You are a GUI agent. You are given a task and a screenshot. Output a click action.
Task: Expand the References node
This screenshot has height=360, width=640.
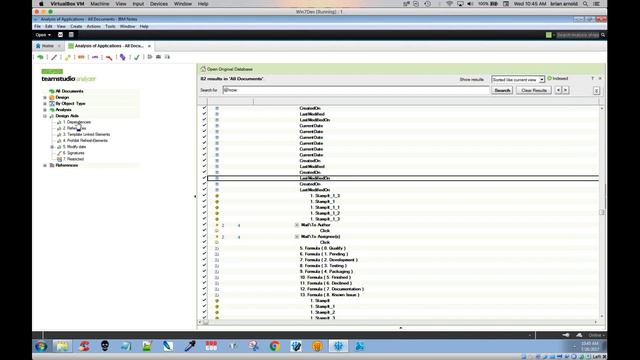[x=45, y=165]
